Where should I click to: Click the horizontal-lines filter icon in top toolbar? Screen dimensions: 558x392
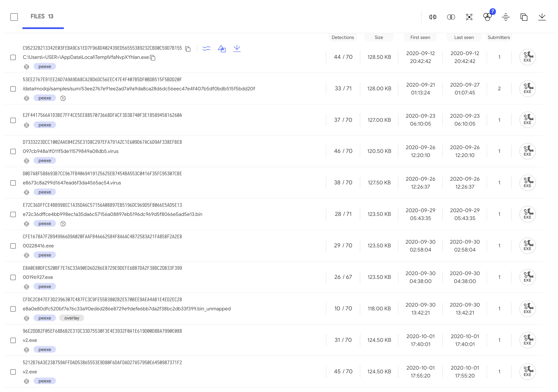click(x=506, y=17)
